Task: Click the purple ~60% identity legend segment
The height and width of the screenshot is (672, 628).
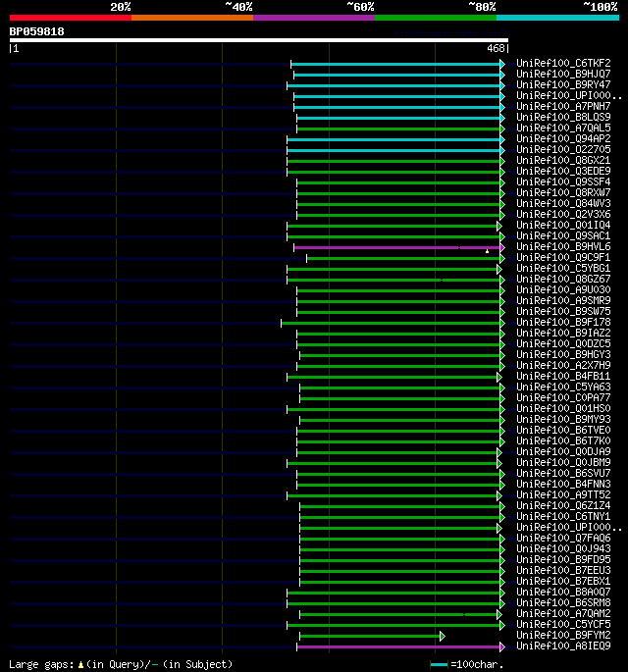Action: [314, 18]
